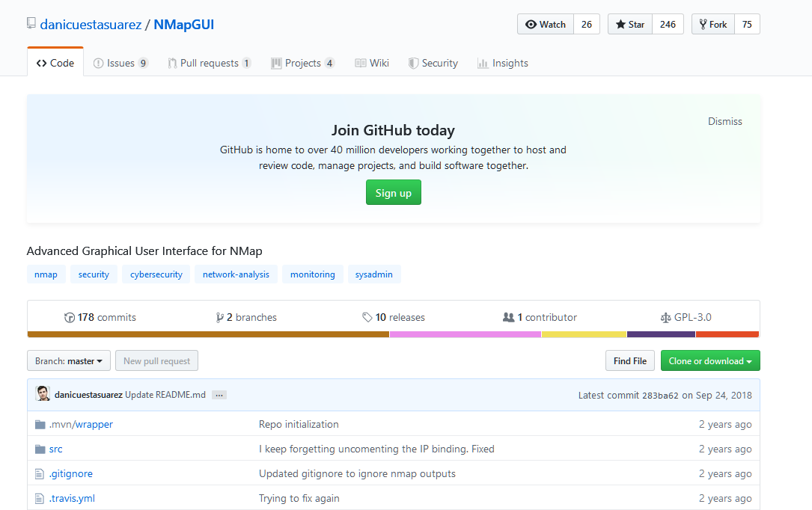Select the sysadmin topic tag
Image resolution: width=812 pixels, height=510 pixels.
click(374, 274)
